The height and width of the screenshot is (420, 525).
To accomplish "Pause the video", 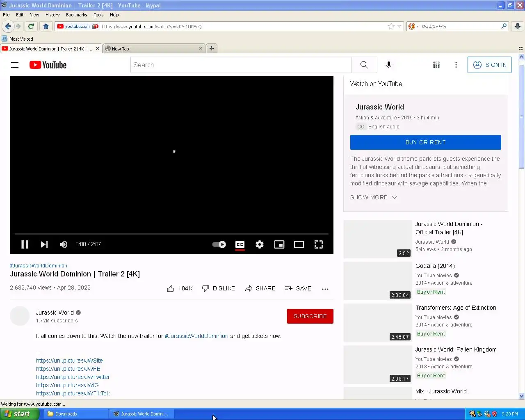I will coord(25,244).
